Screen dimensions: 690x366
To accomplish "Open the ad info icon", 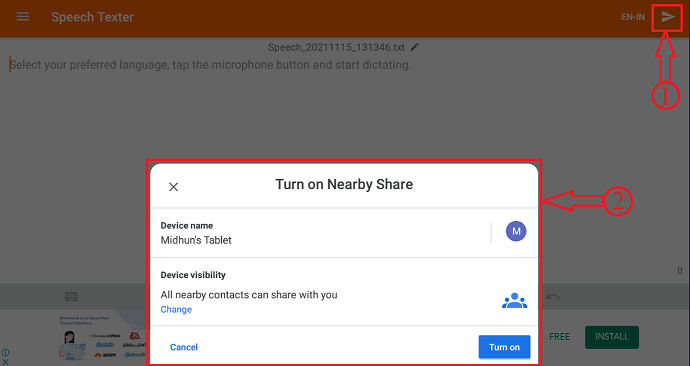I will click(x=5, y=352).
